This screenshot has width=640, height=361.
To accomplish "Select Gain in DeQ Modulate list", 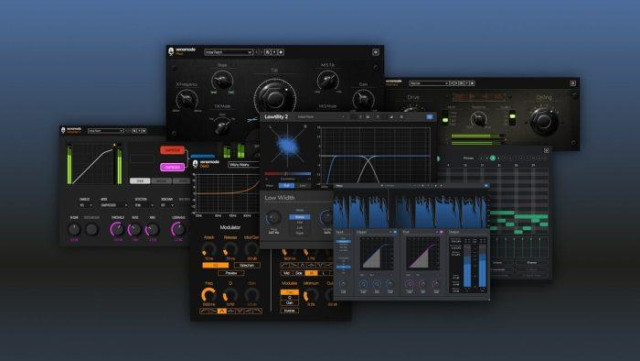I will (289, 303).
